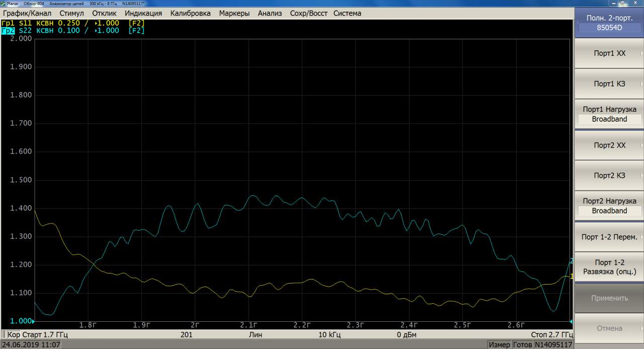Measure the Порт 1-2 Перем. thru standard
Viewport: 644px width, 349px height.
609,237
